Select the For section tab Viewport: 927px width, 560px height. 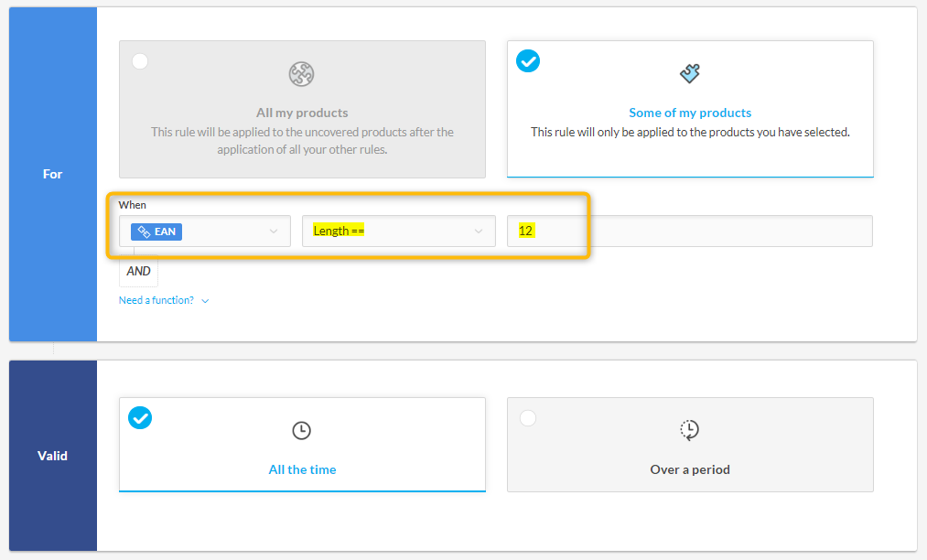click(53, 174)
